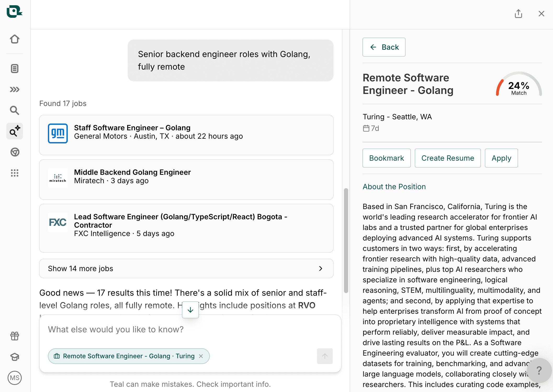
Task: Open the Chrome extension sidebar icon
Action: [x=15, y=152]
